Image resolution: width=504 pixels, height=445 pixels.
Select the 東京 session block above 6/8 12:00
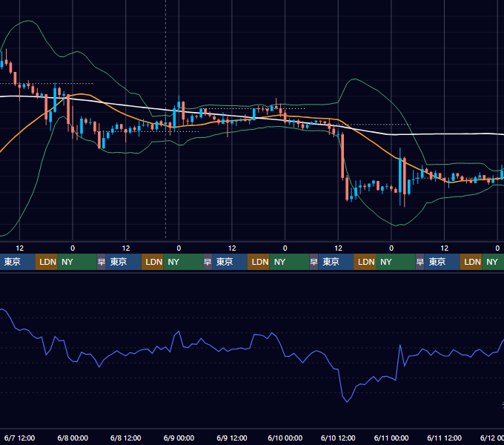coord(124,262)
